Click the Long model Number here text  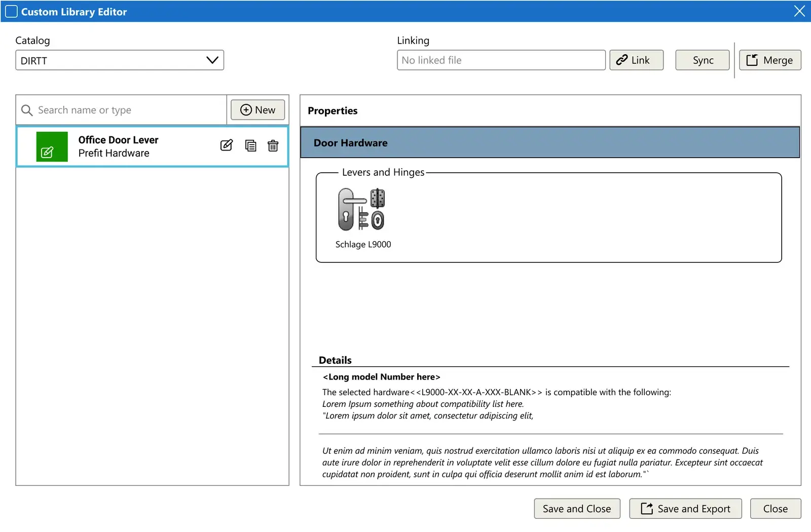point(382,377)
